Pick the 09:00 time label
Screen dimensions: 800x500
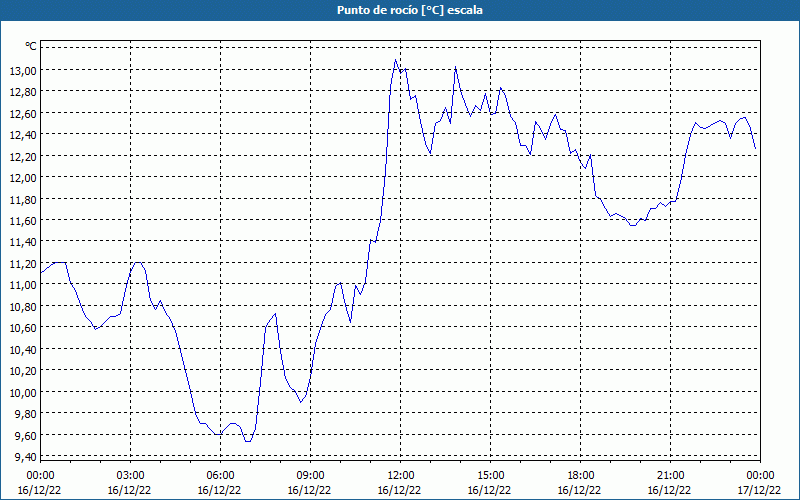click(x=310, y=475)
